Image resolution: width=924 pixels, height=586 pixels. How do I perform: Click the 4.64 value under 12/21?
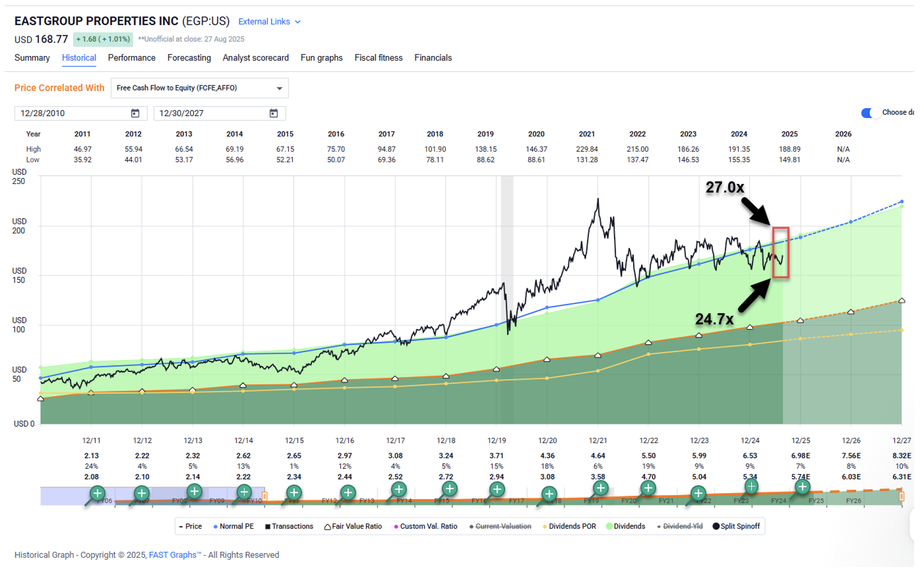(598, 456)
